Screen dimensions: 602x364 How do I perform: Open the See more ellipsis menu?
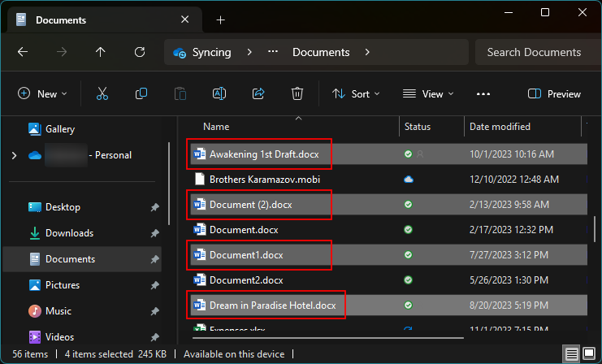483,93
